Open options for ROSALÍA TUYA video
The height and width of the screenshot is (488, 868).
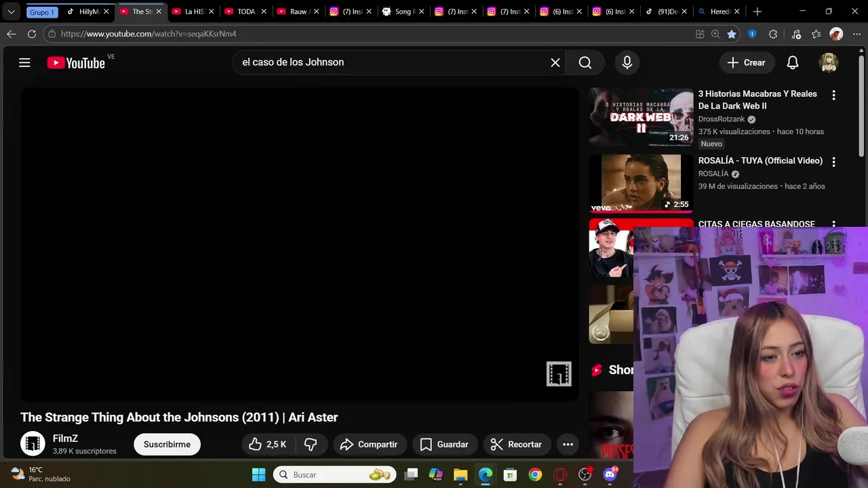point(833,162)
